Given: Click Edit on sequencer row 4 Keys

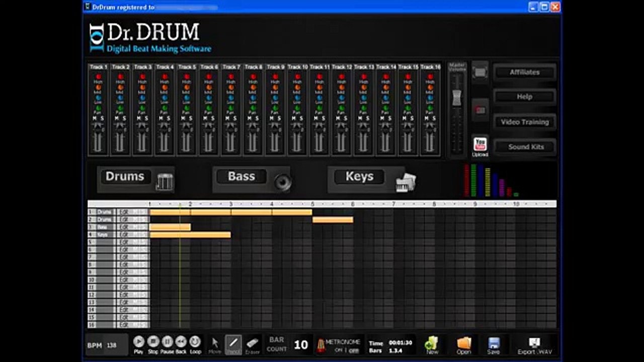Looking at the screenshot, I should [x=124, y=235].
